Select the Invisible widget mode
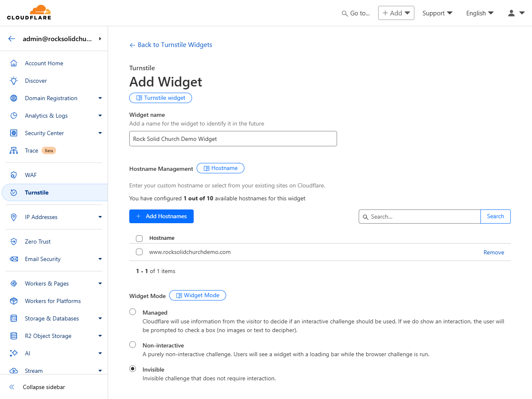Screen dimensions: 532x399 coord(133,369)
